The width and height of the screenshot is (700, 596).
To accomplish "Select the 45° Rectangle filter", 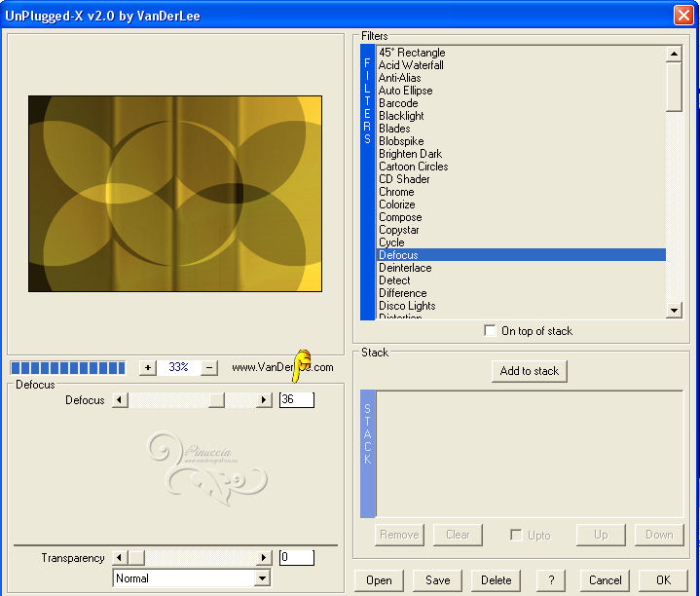I will [521, 53].
